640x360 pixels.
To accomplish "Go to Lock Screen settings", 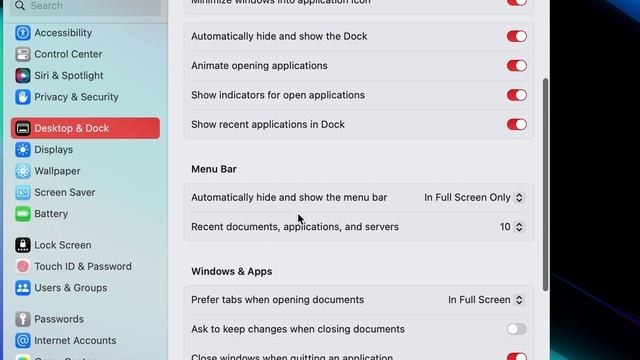I will 85,245.
